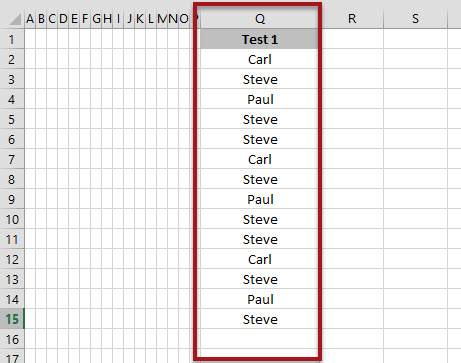
Task: Select column A header
Action: 30,19
